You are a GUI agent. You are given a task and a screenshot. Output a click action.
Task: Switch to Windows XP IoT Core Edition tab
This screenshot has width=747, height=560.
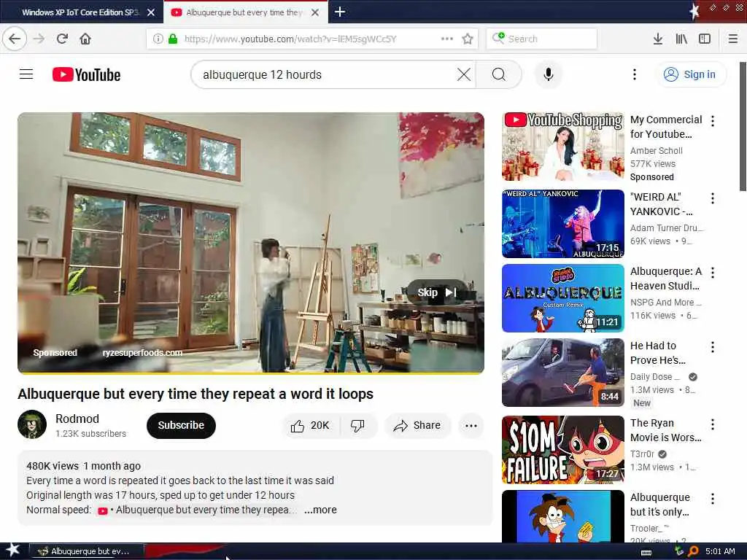[80, 12]
